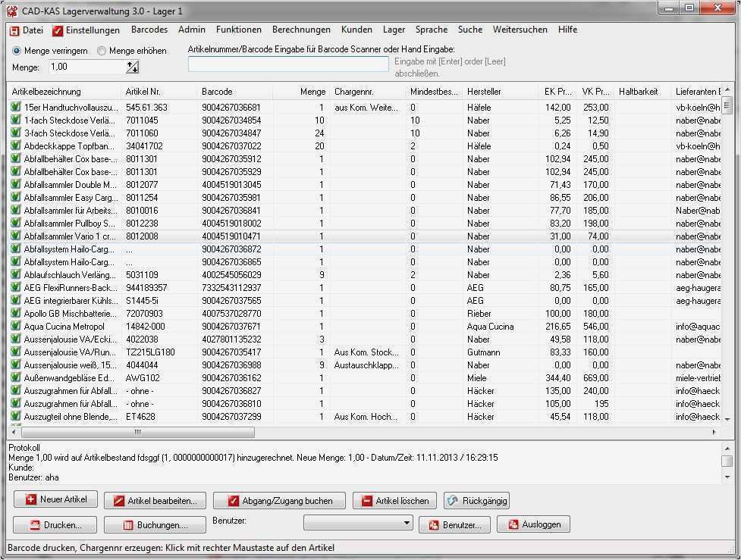Click the Aqua Cucina manufacturer cell
Image resolution: width=741 pixels, height=560 pixels.
coord(490,327)
